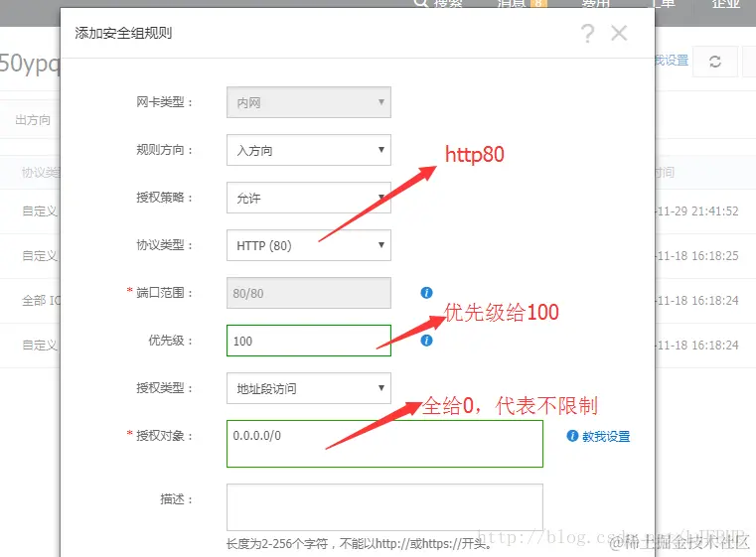The width and height of the screenshot is (756, 557).
Task: Click the info icon next to port range field
Action: 427,293
